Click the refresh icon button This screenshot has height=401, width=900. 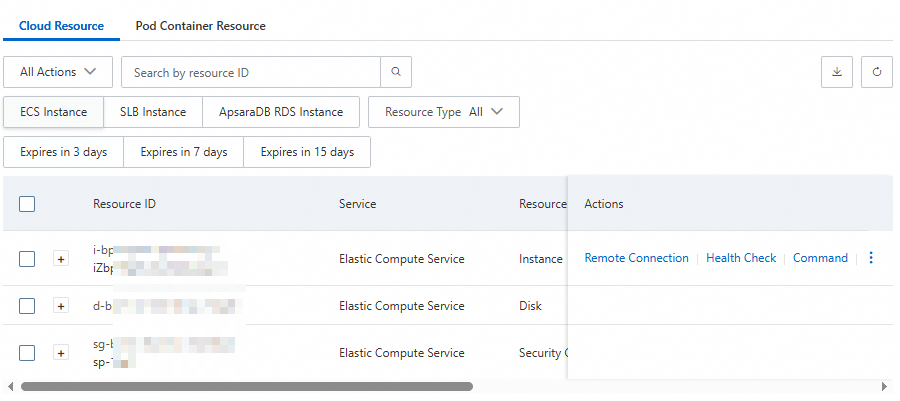point(876,72)
